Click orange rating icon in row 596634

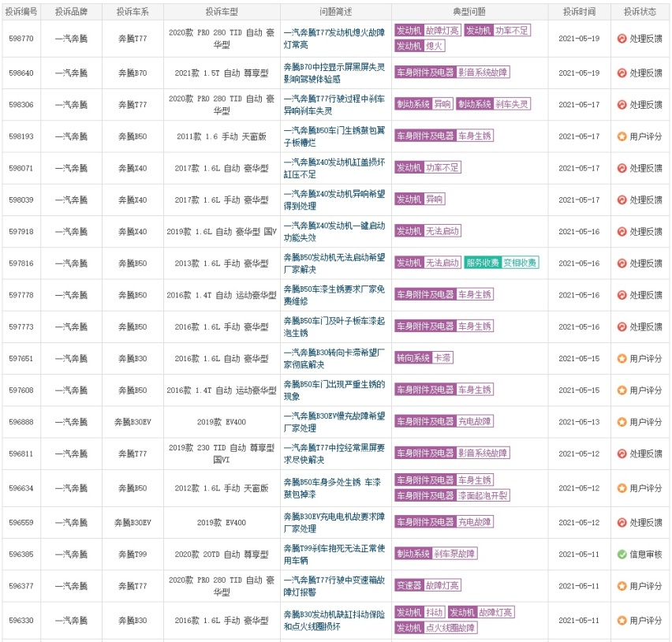(x=622, y=488)
